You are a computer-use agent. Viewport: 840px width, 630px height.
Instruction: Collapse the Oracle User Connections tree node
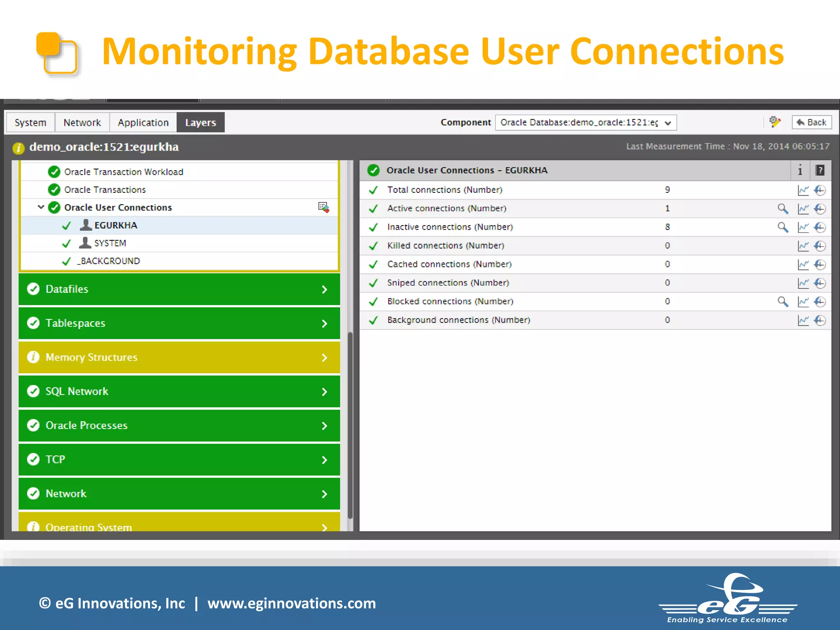[41, 207]
